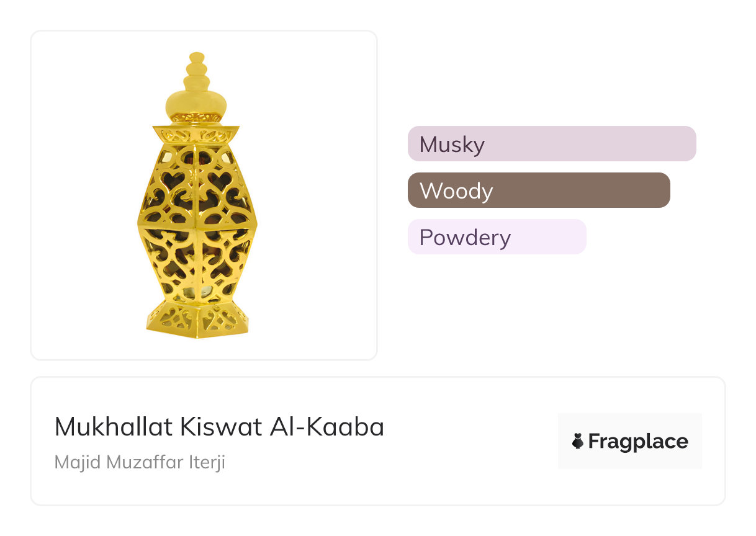
Task: Open the Mukhallat Kiswat Al-Kaaba title
Action: (219, 427)
